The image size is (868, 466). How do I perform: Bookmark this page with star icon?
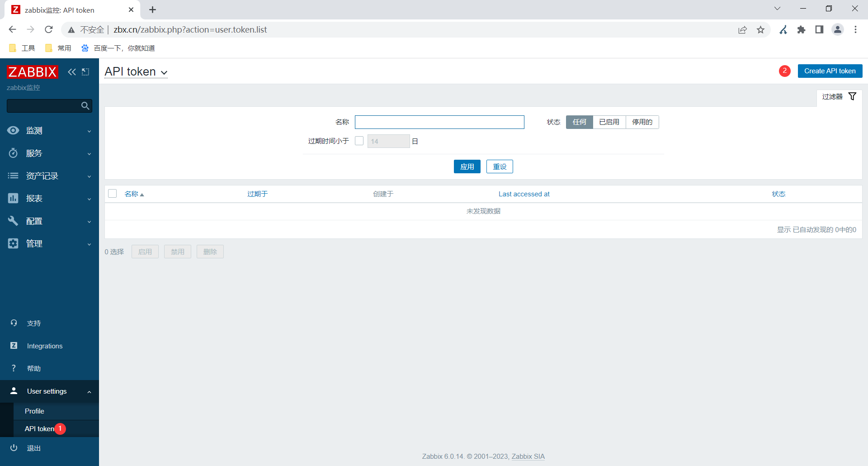[x=760, y=30]
